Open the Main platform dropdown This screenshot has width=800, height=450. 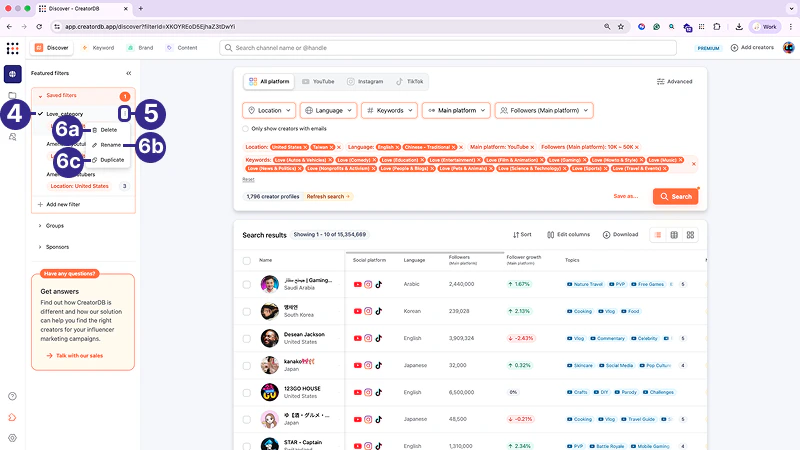(456, 110)
